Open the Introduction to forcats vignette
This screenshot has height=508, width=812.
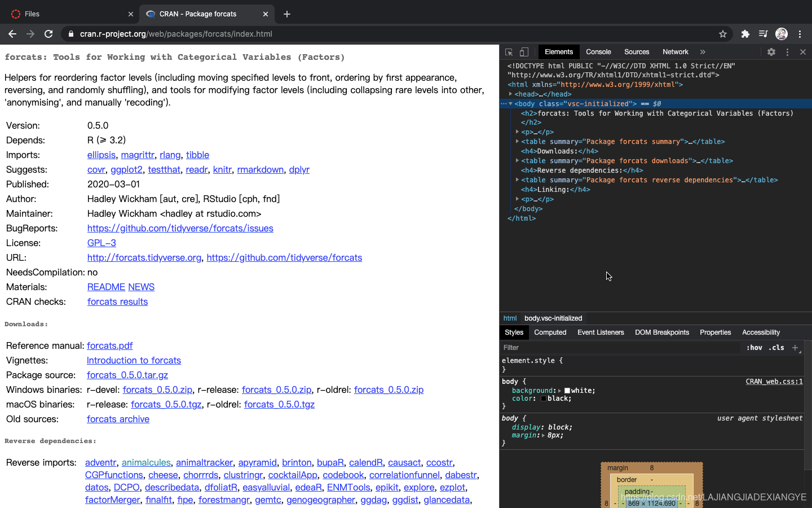134,360
